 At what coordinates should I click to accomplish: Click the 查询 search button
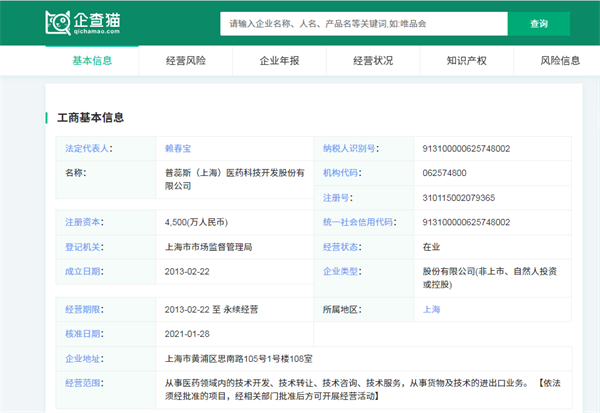(x=539, y=24)
